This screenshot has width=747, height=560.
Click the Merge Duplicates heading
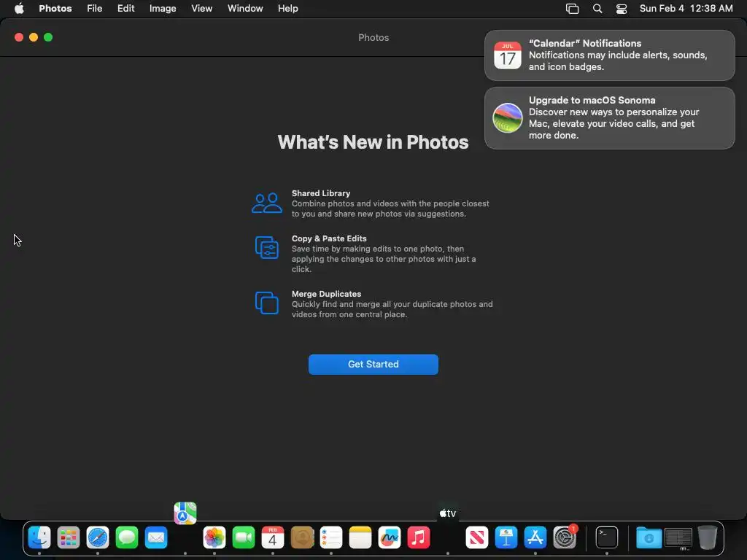click(x=326, y=294)
